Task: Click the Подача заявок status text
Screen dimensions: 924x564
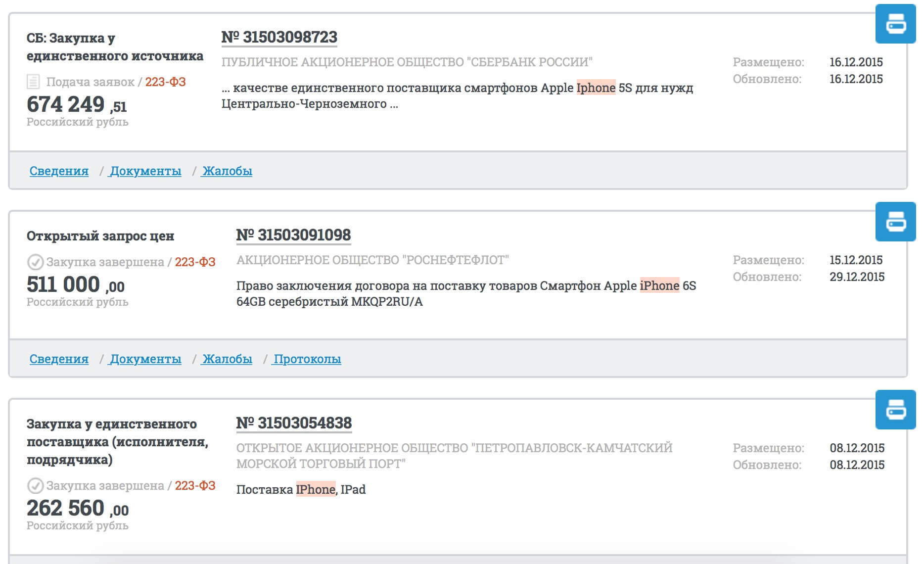Action: click(91, 82)
